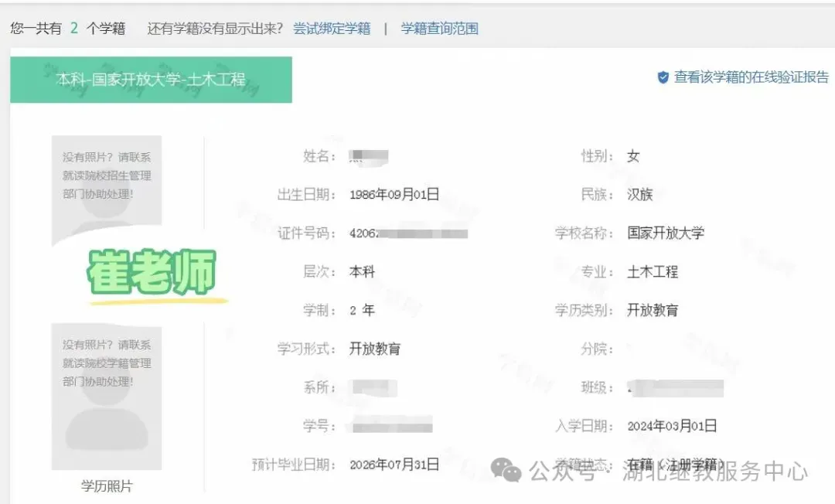The image size is (835, 504).
Task: Click the school name 国家开放大学 value
Action: pyautogui.click(x=666, y=233)
